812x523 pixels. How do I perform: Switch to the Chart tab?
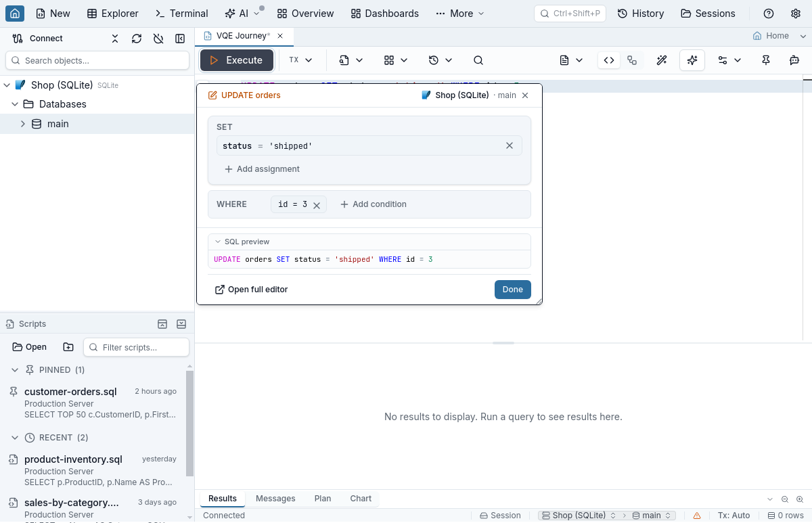click(361, 499)
